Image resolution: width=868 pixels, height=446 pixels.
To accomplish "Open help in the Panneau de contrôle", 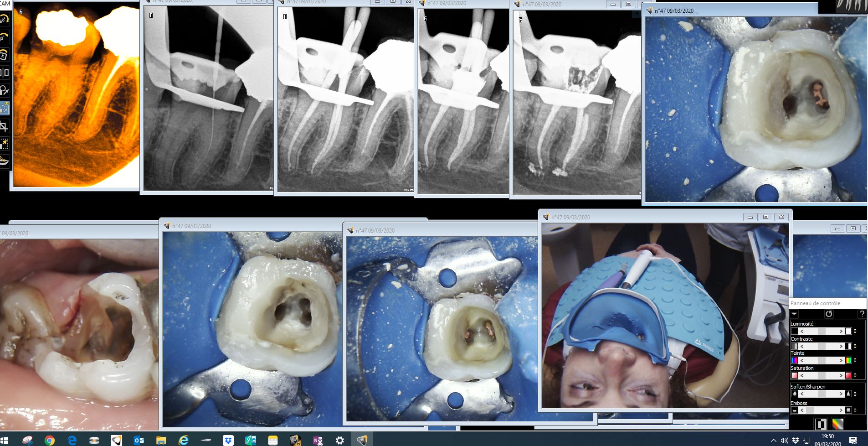I will (862, 314).
